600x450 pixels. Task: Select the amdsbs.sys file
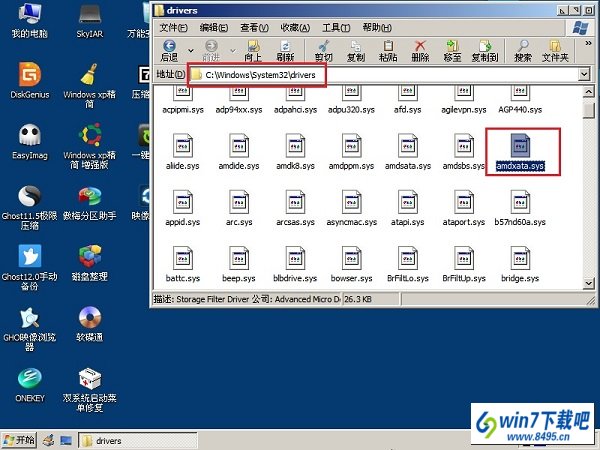coord(463,152)
